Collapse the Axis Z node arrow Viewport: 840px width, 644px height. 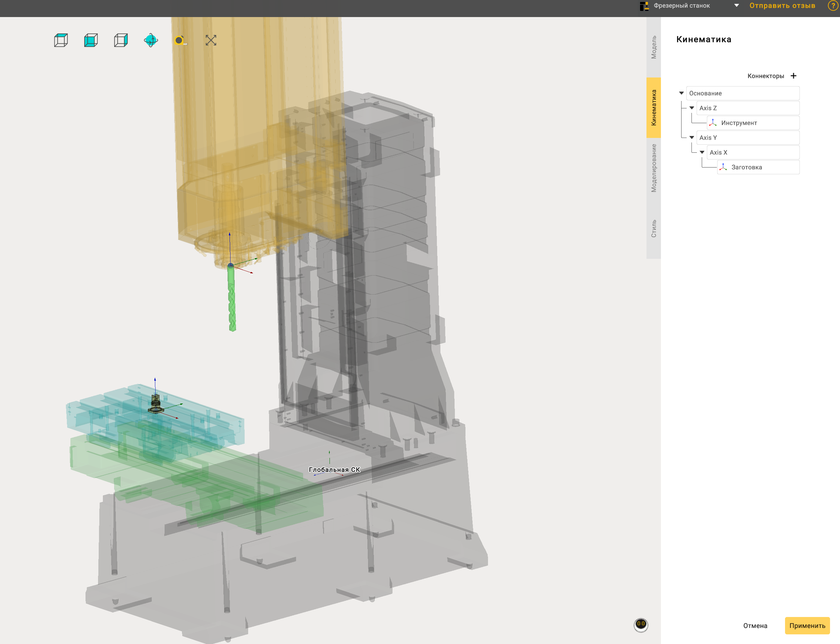click(x=692, y=108)
